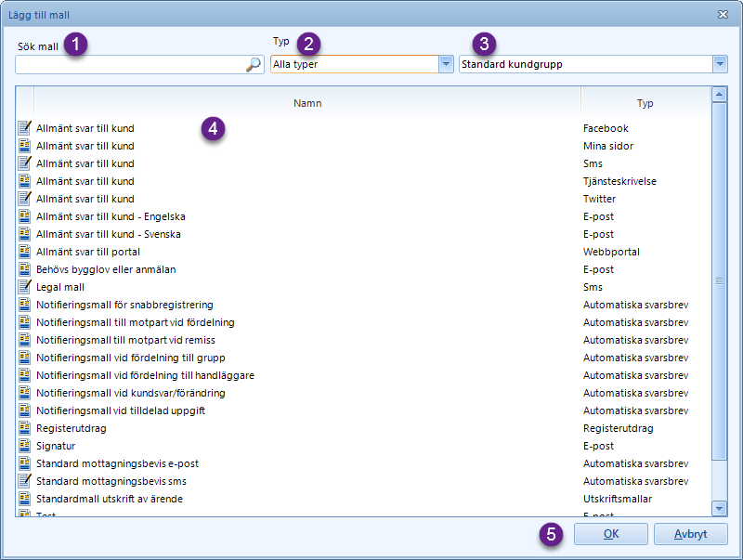Confirm with the OK button
The image size is (743, 560).
[x=611, y=534]
